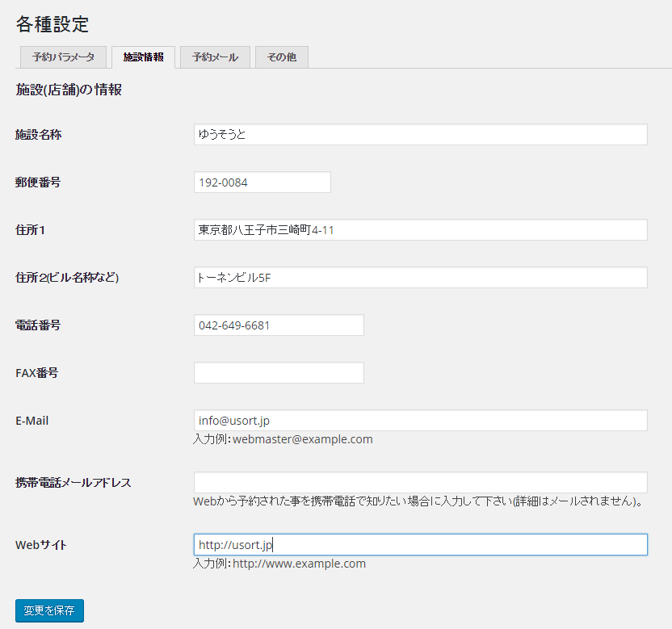Switch to the 予約パラメータ tab

tap(63, 57)
